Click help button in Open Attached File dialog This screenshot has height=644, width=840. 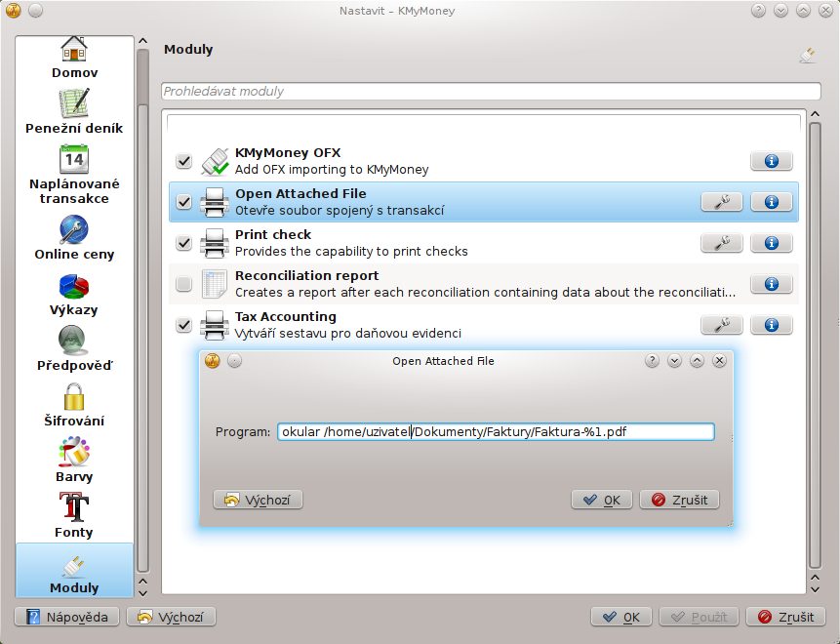(652, 361)
